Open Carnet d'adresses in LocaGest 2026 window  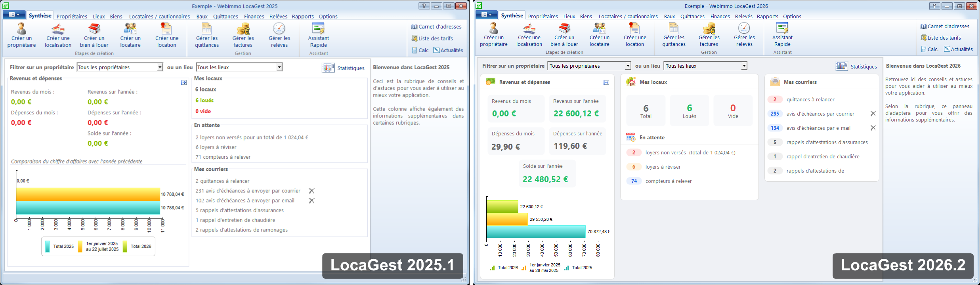[x=945, y=26]
